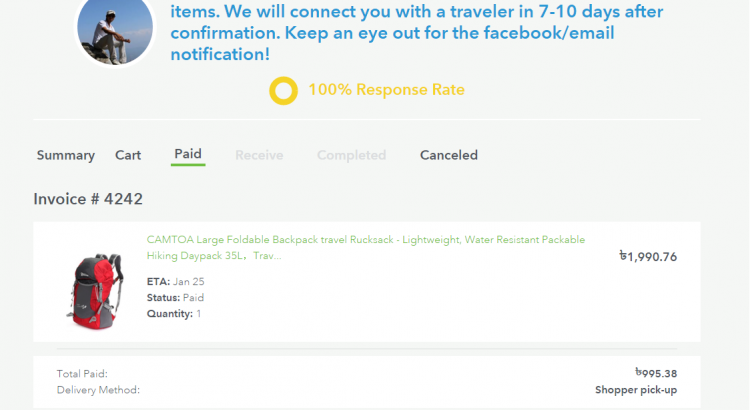This screenshot has width=750, height=410.
Task: Click the Invoice # 4242 heading
Action: coord(88,199)
